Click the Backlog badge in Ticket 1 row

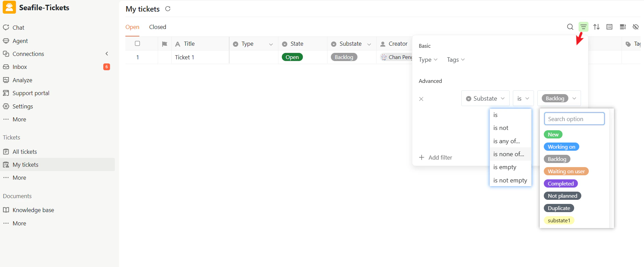coord(344,57)
